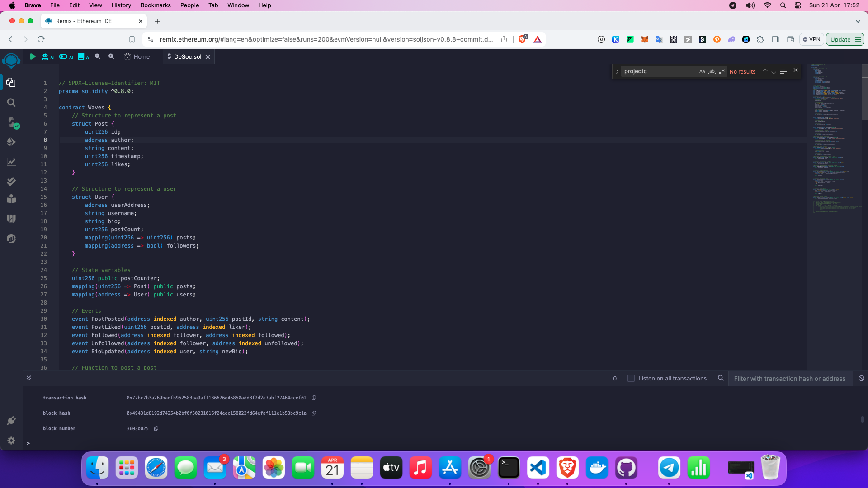Open Telegram from the dock
This screenshot has width=868, height=488.
[x=669, y=468]
